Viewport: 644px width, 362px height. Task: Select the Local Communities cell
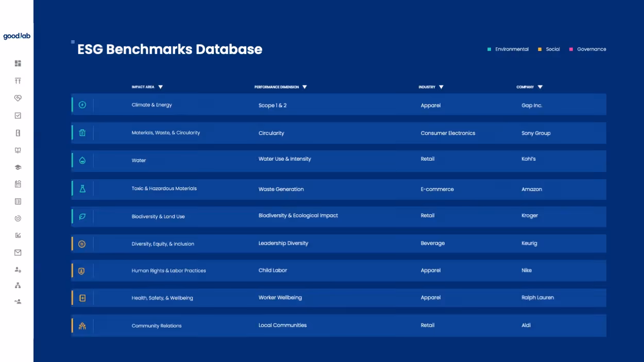click(x=282, y=325)
